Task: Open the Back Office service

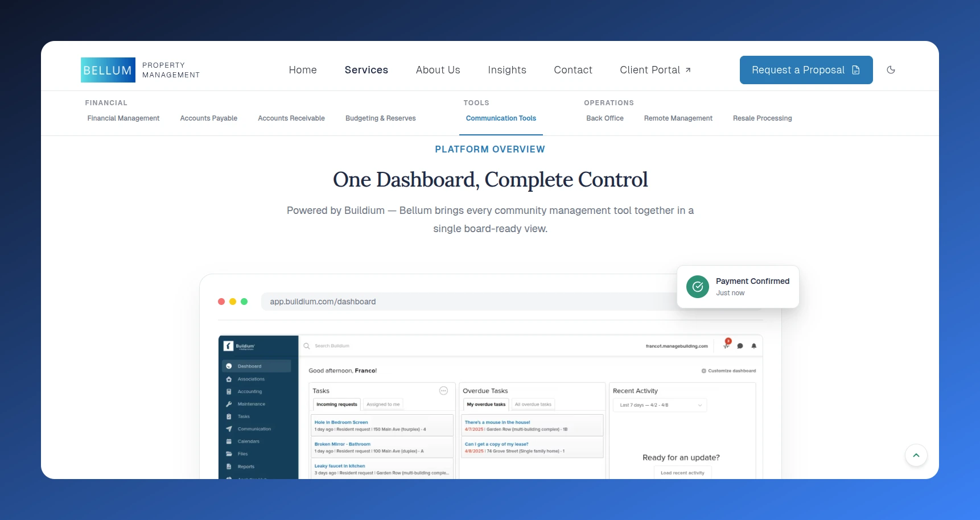Action: [x=605, y=118]
